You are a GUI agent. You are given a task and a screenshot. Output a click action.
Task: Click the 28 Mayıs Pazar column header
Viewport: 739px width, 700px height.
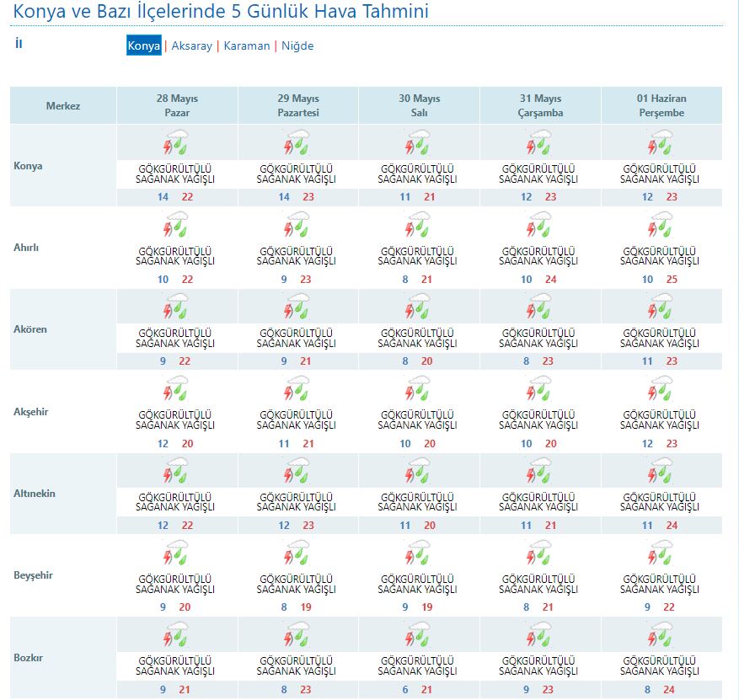pos(177,105)
